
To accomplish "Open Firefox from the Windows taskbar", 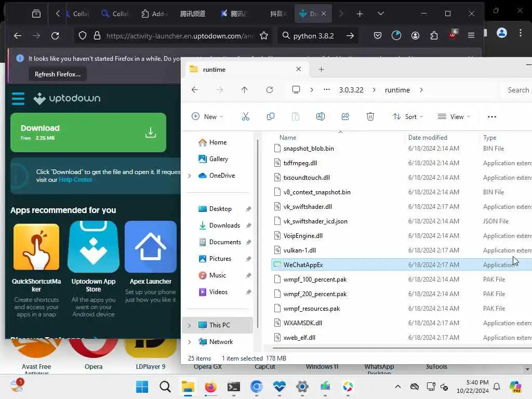I will pos(210,387).
